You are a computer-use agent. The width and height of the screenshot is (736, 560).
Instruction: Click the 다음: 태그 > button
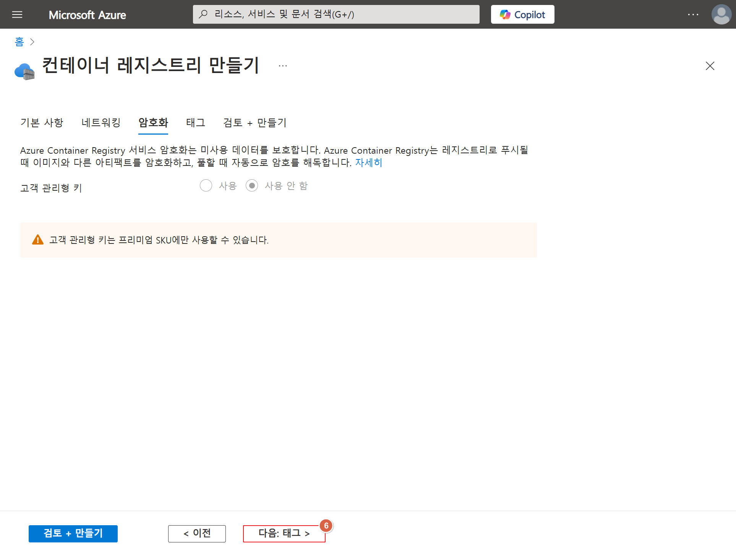coord(284,533)
